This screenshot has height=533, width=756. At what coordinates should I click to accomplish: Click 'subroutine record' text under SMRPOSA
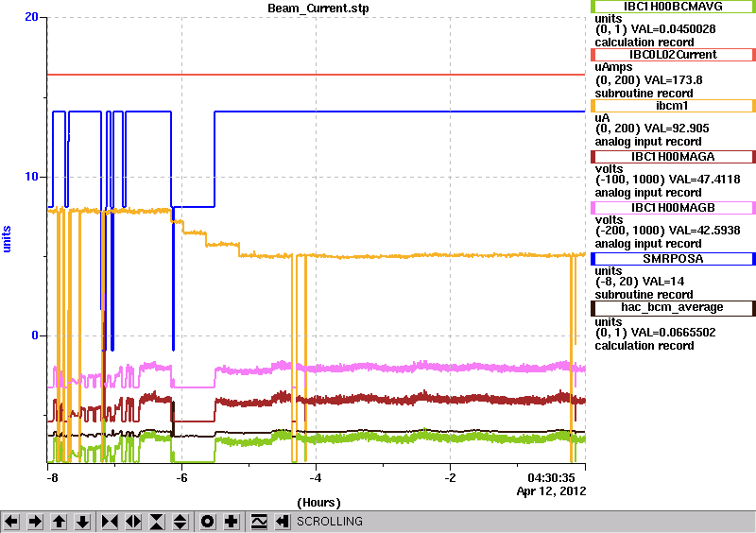[x=644, y=295]
